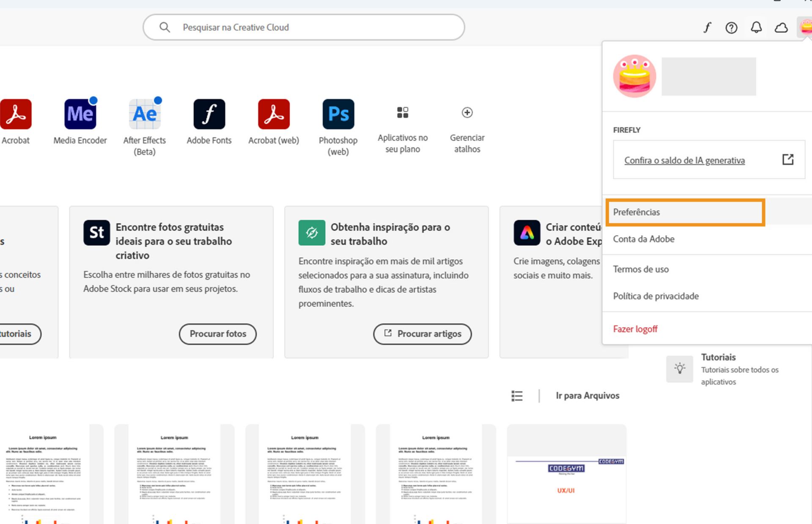Click the Procurar fotos button
This screenshot has height=524, width=812.
coord(218,334)
